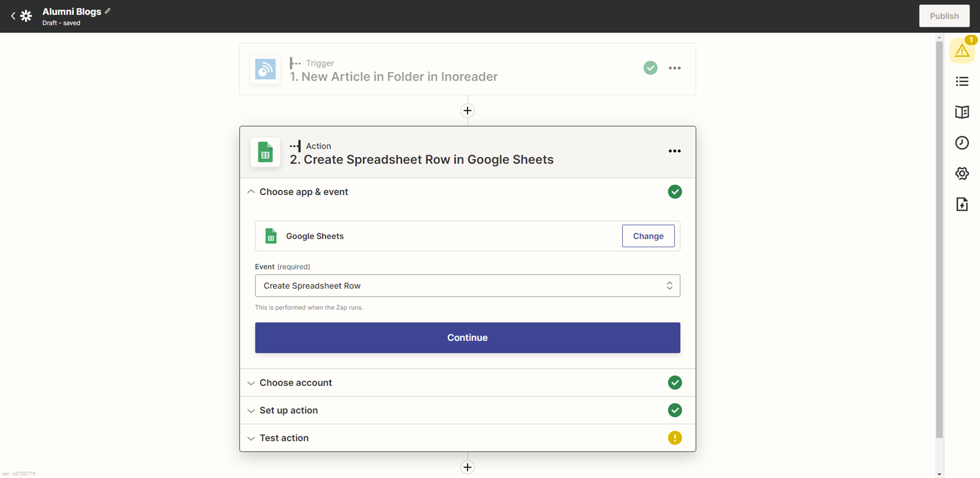Click Google Sheets icon in action header
Viewport: 980px width, 478px height.
point(265,152)
